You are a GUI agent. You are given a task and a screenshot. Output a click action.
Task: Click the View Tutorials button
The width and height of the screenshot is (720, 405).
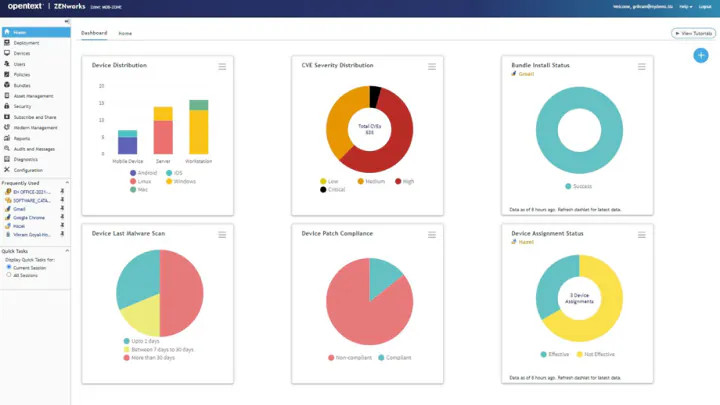[693, 33]
